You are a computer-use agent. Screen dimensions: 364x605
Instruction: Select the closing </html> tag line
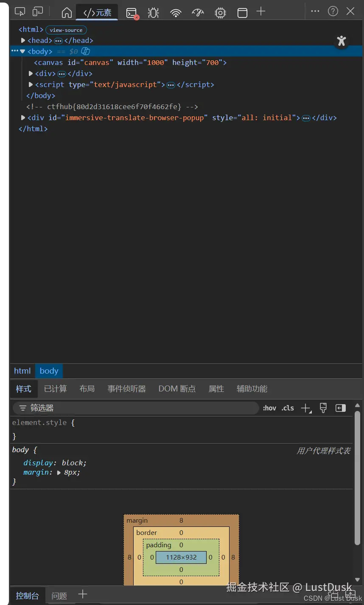33,129
